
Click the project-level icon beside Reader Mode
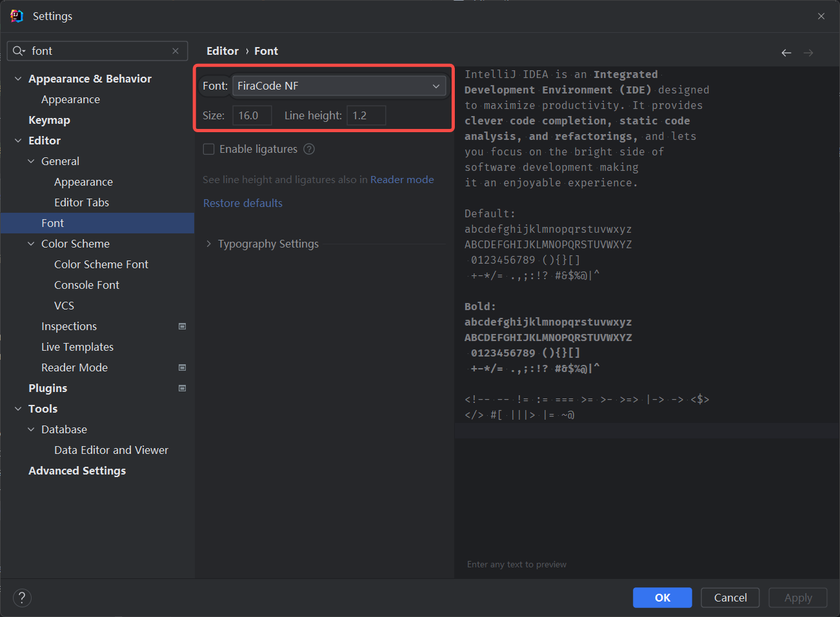tap(182, 367)
